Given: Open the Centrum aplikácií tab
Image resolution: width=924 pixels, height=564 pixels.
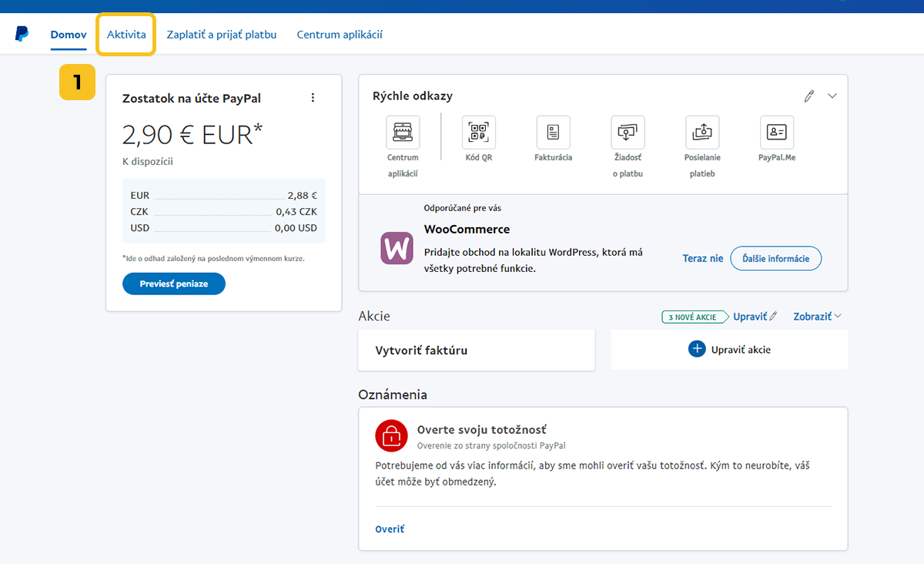Looking at the screenshot, I should tap(340, 34).
